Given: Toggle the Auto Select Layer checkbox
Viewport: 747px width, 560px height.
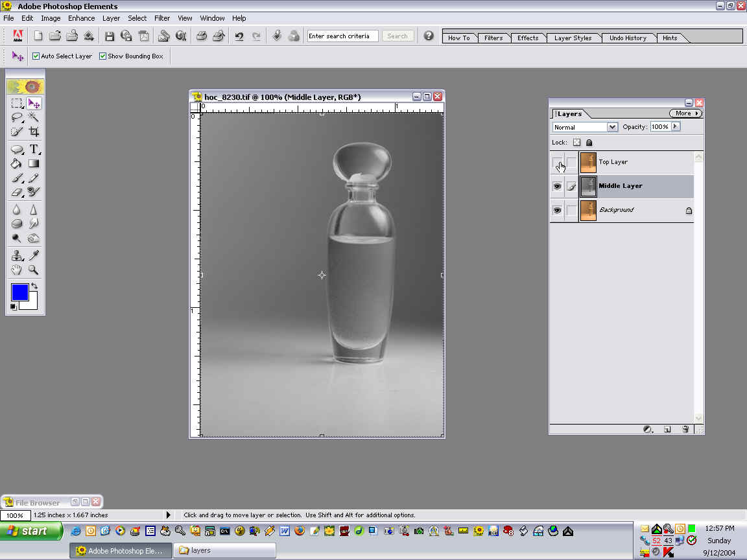Looking at the screenshot, I should click(x=36, y=56).
